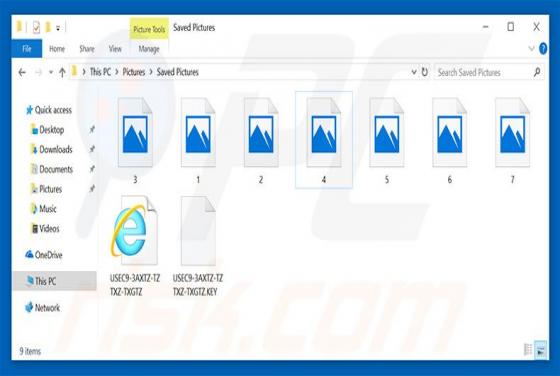560x376 pixels.
Task: Toggle the pin beside Documents
Action: 92,169
